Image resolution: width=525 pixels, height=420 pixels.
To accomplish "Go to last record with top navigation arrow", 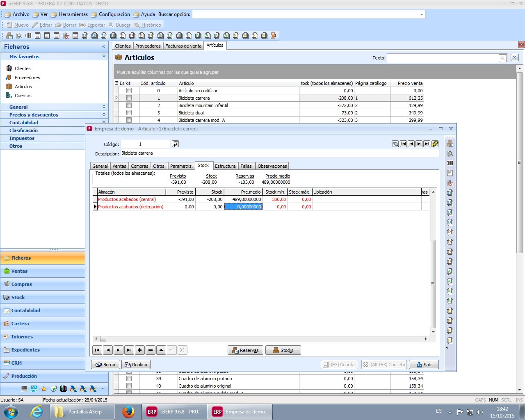I will (427, 144).
